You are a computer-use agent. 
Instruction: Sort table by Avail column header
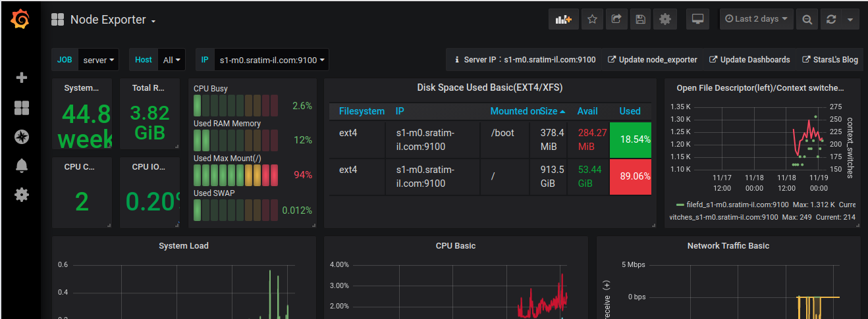click(x=587, y=111)
